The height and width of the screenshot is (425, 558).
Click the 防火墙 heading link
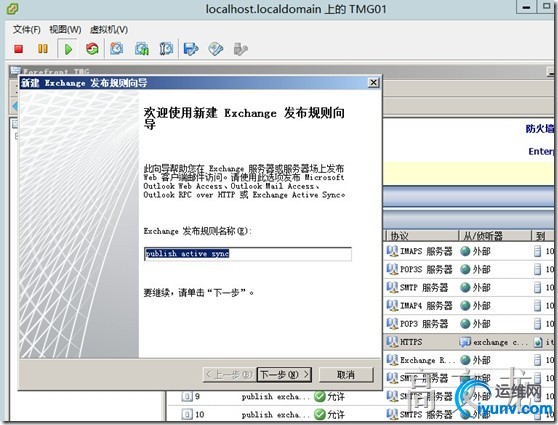coord(539,129)
